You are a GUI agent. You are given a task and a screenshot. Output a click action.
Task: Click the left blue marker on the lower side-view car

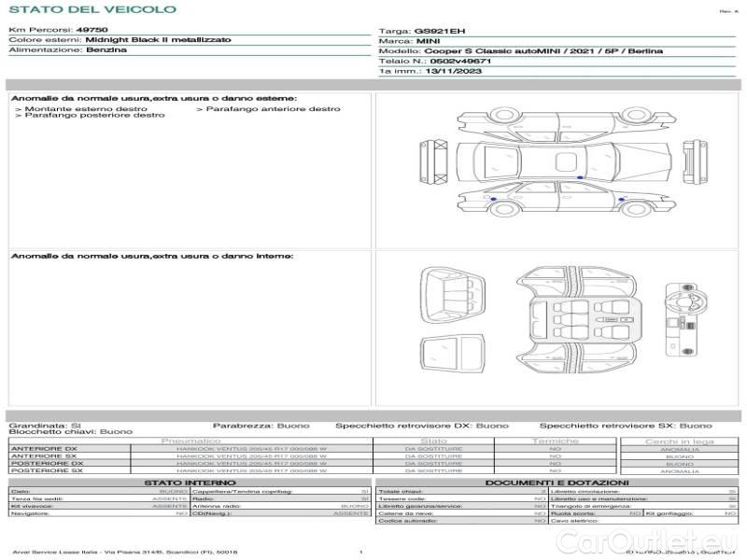pos(492,198)
